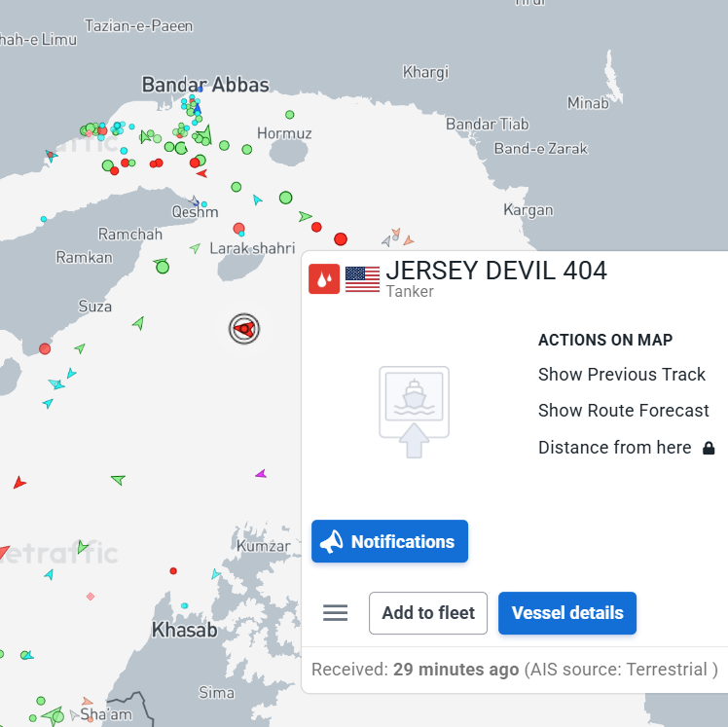Click the blue vessel marker at Bandar Abbas
This screenshot has height=727, width=728.
198,109
